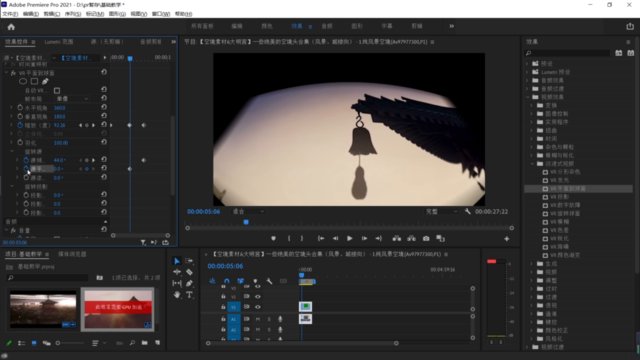The width and height of the screenshot is (640, 360).
Task: Toggle the stopwatch for the feather parameter
Action: coord(20,143)
